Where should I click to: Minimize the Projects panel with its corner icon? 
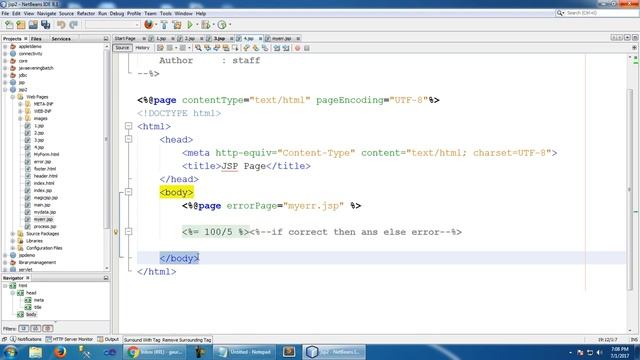tap(106, 38)
